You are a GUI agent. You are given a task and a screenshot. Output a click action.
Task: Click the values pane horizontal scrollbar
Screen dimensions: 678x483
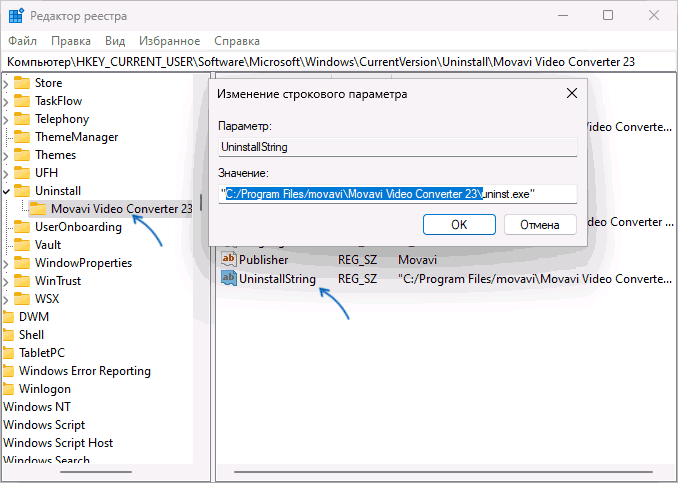pyautogui.click(x=443, y=472)
